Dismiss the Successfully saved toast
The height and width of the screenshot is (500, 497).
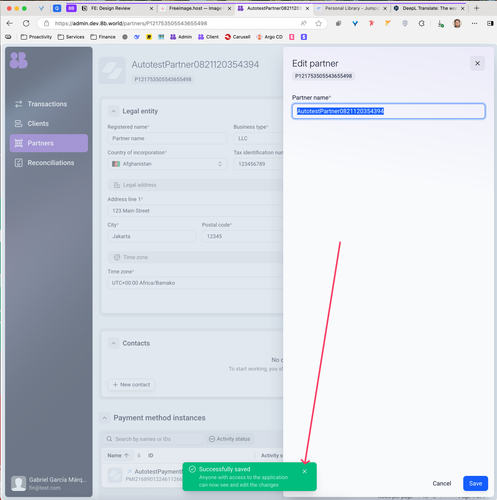pos(305,471)
